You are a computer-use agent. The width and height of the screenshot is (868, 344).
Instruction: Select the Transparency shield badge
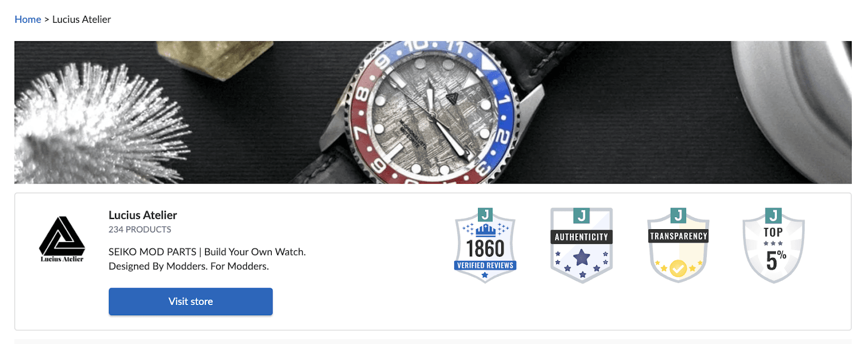[678, 245]
